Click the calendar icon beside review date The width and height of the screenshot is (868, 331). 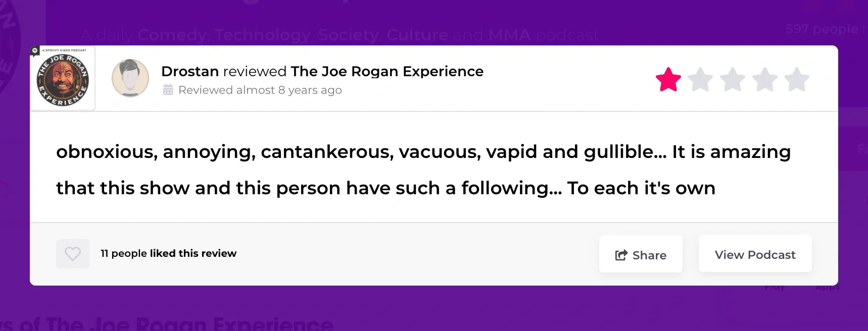point(168,90)
